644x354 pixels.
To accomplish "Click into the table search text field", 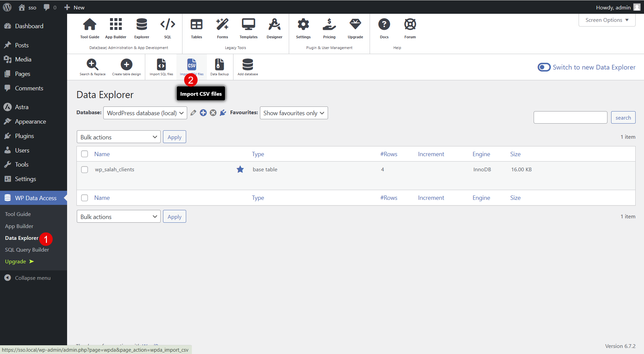I will click(570, 118).
